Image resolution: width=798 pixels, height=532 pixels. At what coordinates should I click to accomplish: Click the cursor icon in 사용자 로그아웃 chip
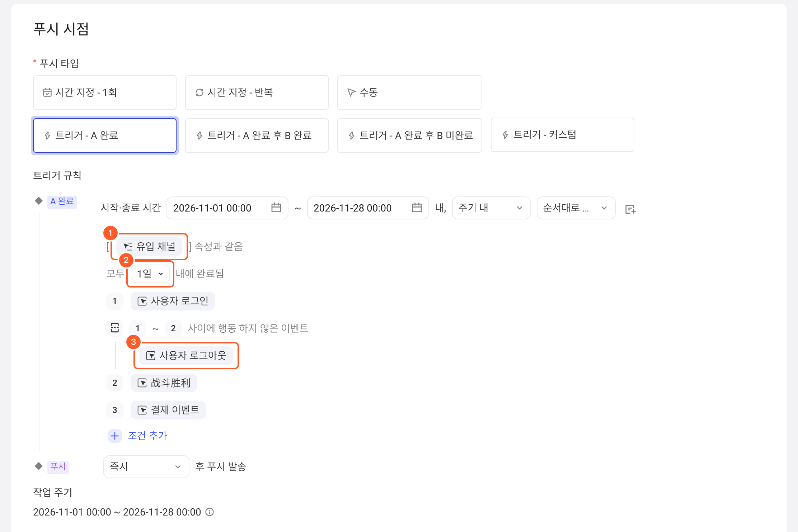click(x=151, y=356)
